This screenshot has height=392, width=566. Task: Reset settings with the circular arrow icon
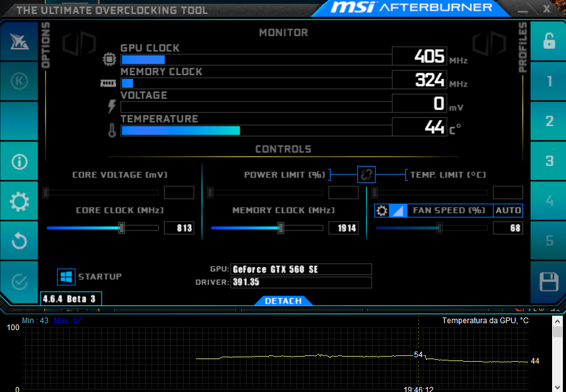coord(19,241)
